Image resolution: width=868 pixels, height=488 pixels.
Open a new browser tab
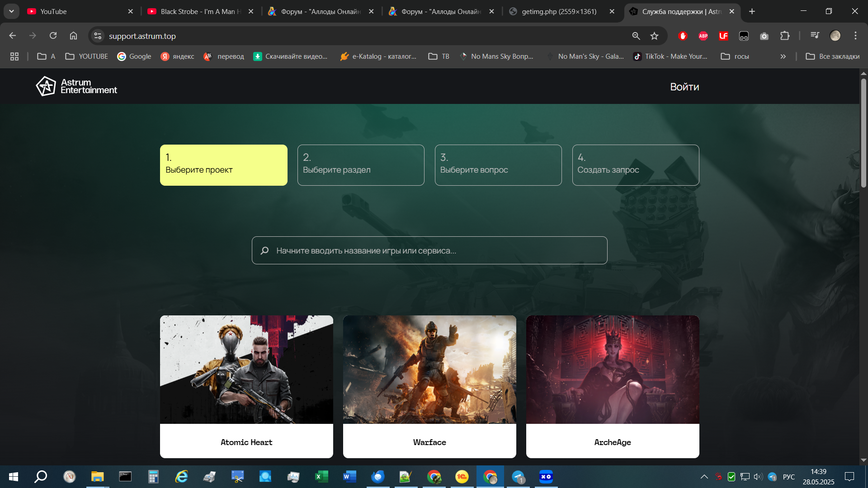click(x=752, y=11)
